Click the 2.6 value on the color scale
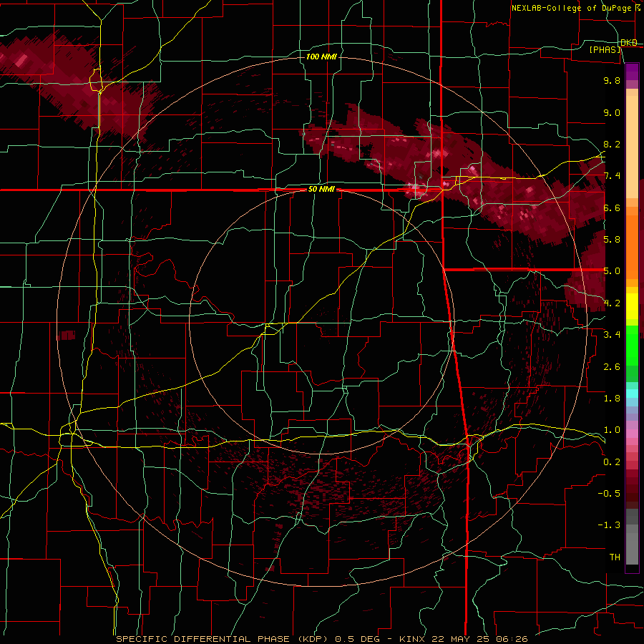 [612, 367]
